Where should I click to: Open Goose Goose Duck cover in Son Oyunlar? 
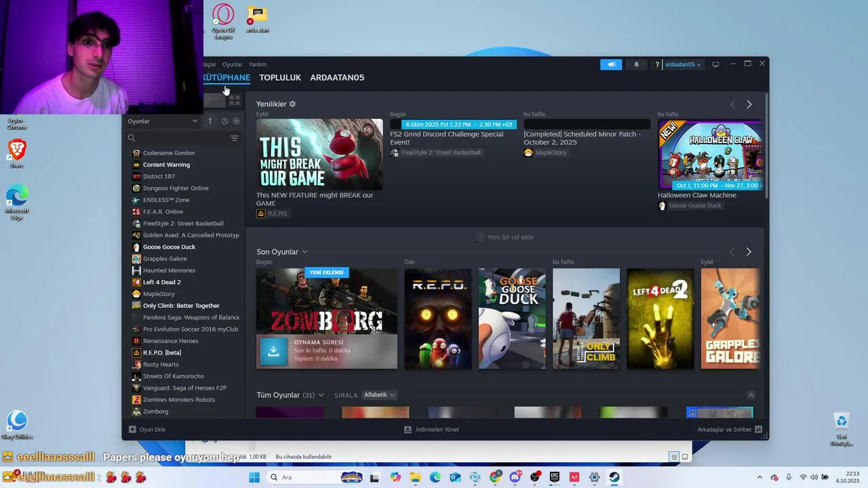pos(512,319)
